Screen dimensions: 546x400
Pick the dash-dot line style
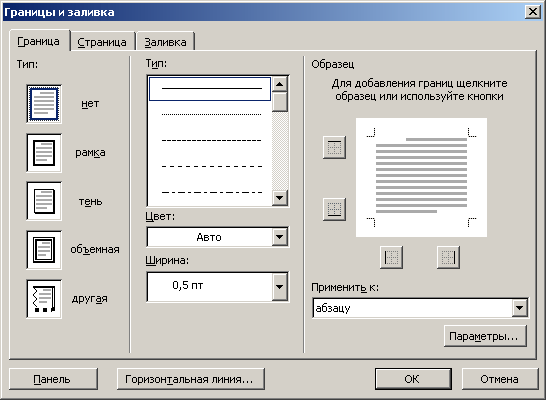click(210, 192)
